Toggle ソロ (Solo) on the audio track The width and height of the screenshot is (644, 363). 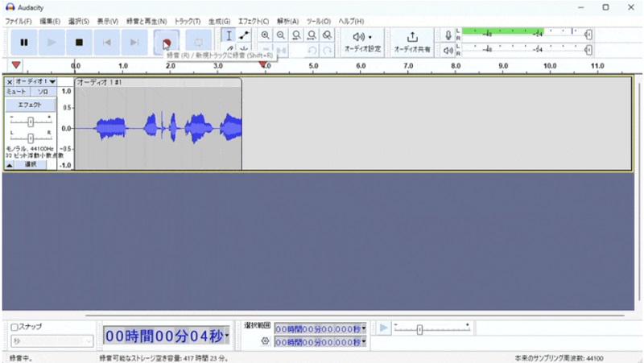pyautogui.click(x=43, y=93)
